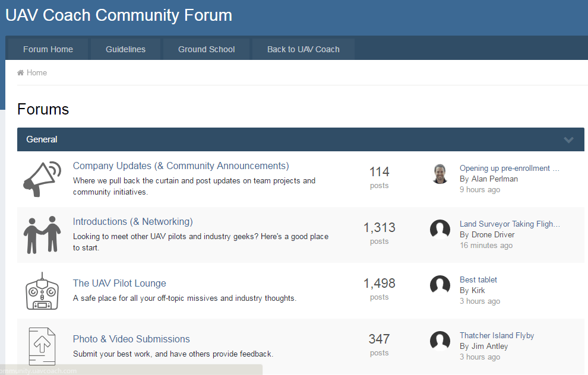Click the upload Photo & Video icon
Viewport: 588px width, 375px height.
(42, 346)
